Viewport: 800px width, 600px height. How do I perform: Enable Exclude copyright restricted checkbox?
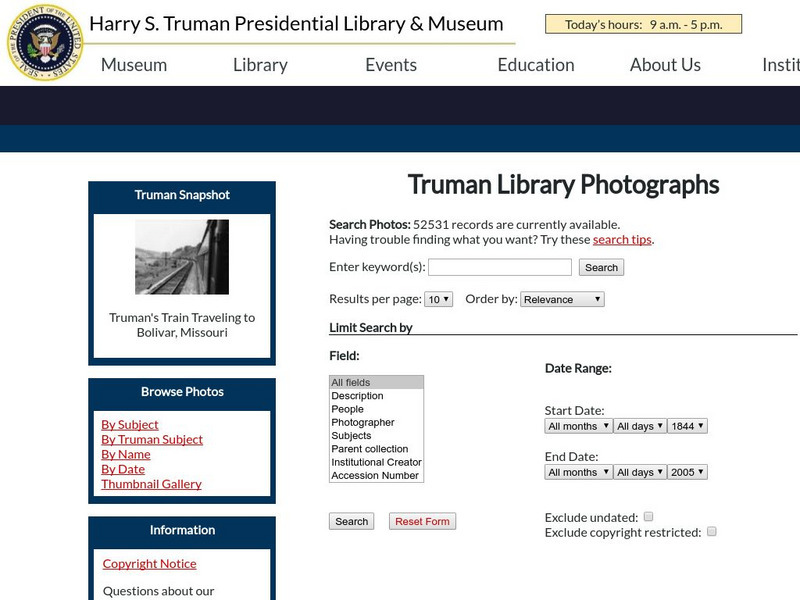(712, 531)
